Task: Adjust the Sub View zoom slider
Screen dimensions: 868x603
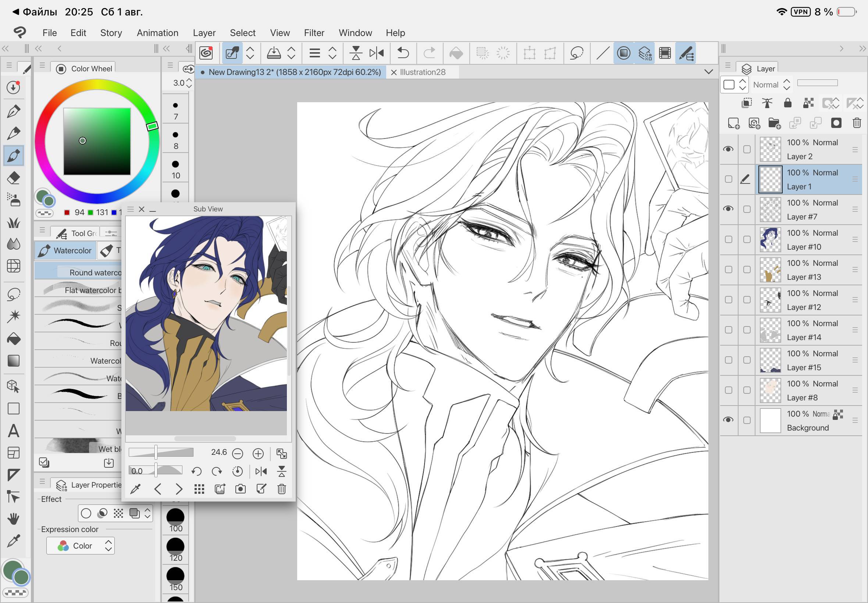Action: click(x=161, y=452)
